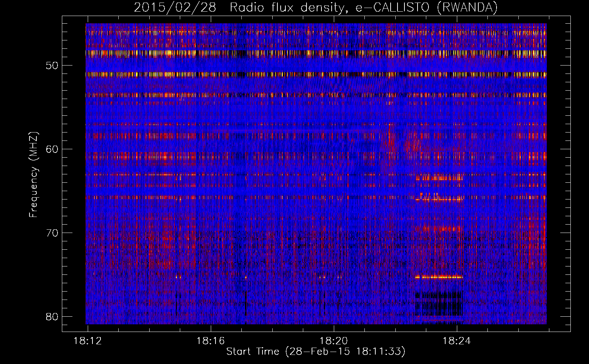This screenshot has height=364, width=589.
Task: Click the '80' frequency tick label
Action: [x=52, y=317]
